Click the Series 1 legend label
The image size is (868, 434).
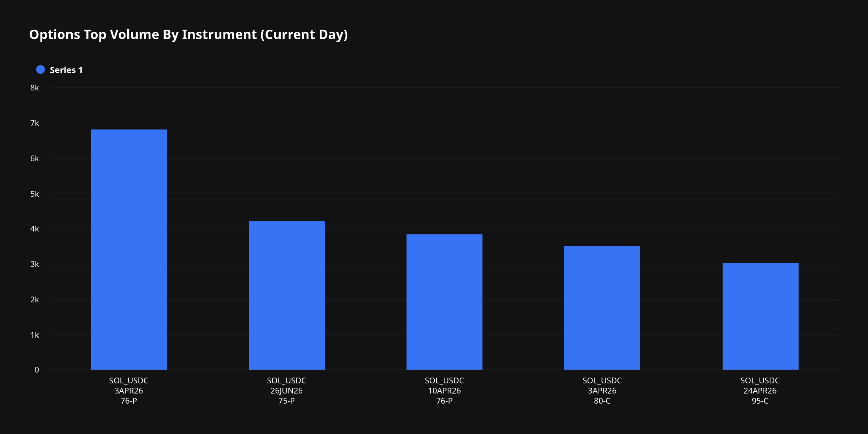[66, 70]
